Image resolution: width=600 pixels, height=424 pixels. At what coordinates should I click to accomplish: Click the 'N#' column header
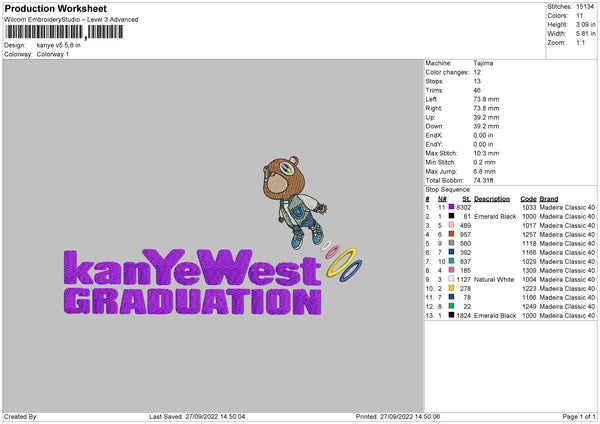click(442, 199)
